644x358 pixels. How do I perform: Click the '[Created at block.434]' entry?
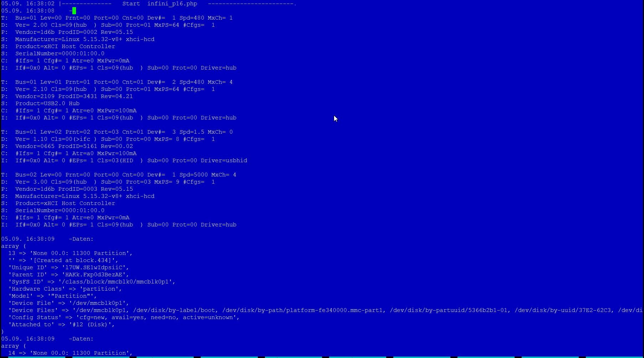(x=73, y=260)
